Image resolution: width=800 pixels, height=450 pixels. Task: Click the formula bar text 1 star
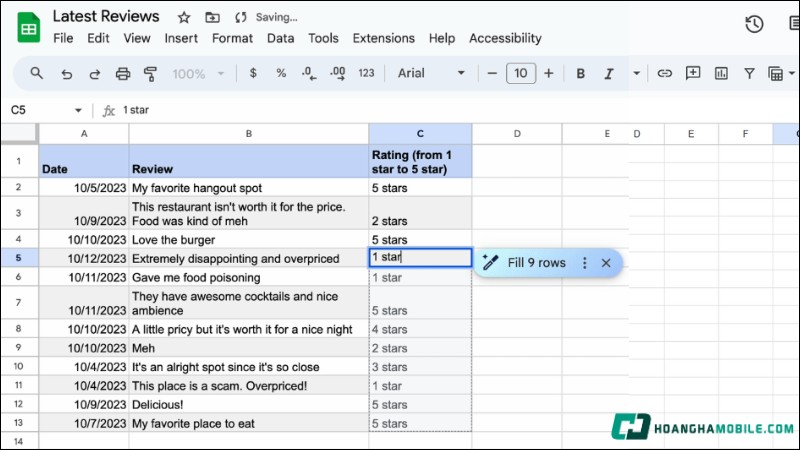136,110
